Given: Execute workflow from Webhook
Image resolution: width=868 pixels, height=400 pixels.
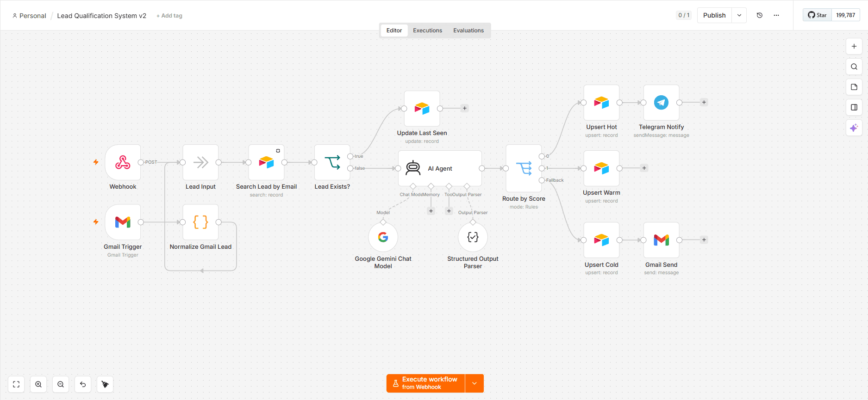Looking at the screenshot, I should pos(425,383).
